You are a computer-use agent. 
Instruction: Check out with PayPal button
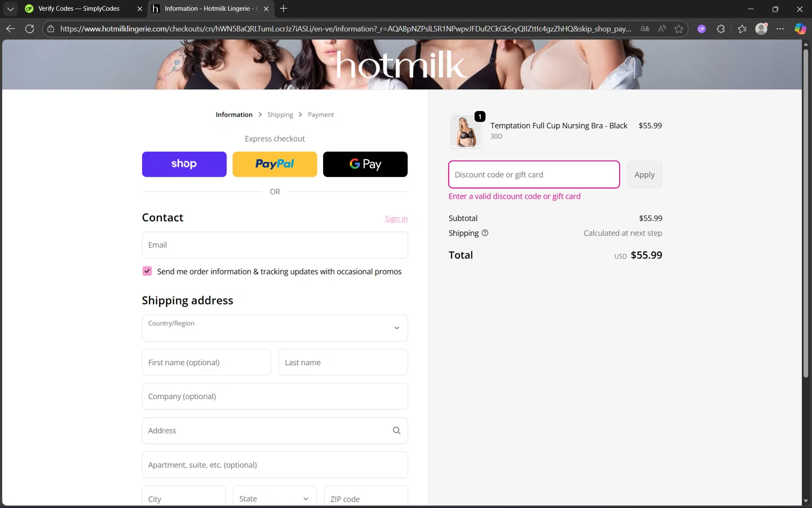[x=274, y=164]
